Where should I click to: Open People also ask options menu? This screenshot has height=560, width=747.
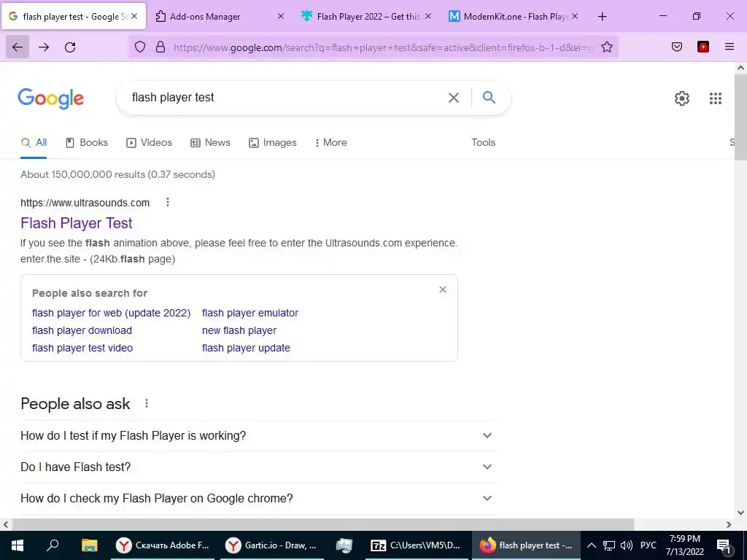click(147, 404)
